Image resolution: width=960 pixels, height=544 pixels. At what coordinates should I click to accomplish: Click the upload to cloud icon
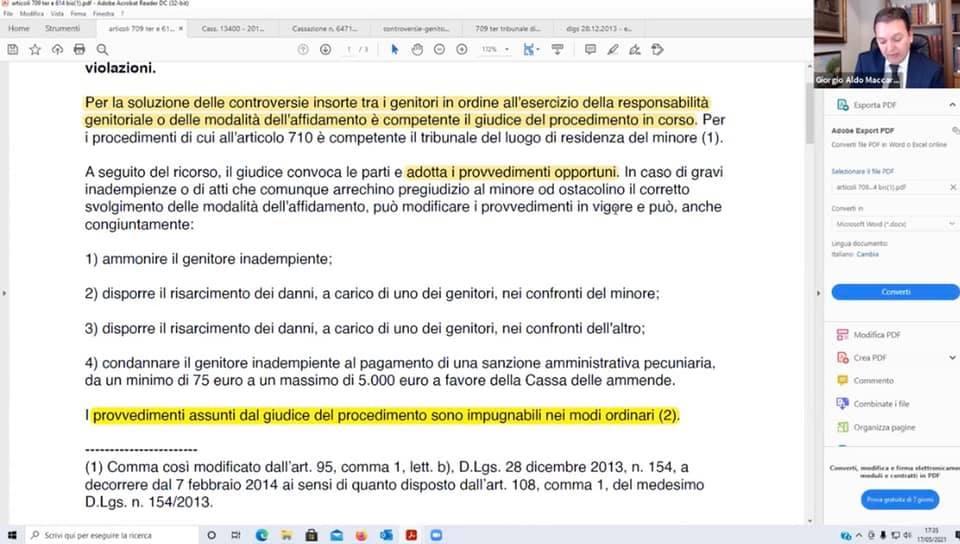(x=57, y=50)
